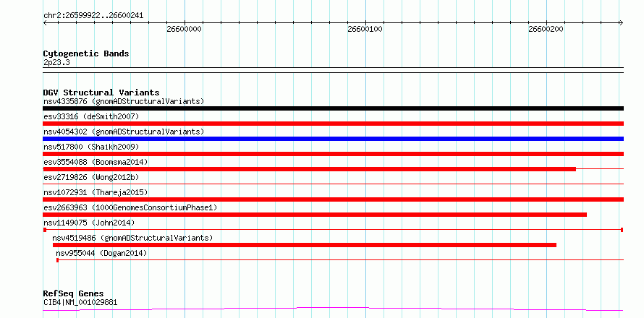Open the nsv517800 (Shaikh2009) label
The width and height of the screenshot is (644, 318).
click(91, 147)
